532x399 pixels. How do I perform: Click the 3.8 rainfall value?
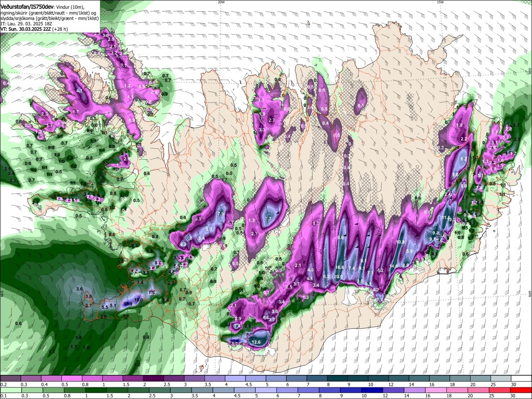pos(88,296)
